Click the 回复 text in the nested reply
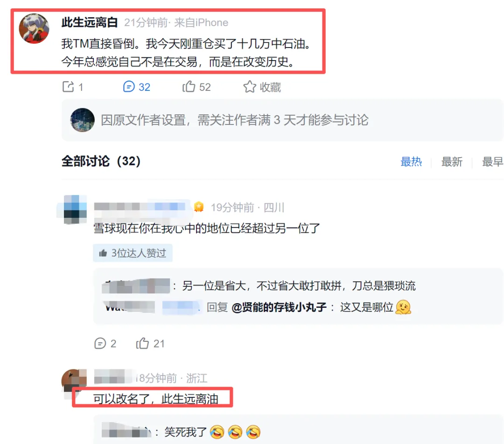 point(217,307)
